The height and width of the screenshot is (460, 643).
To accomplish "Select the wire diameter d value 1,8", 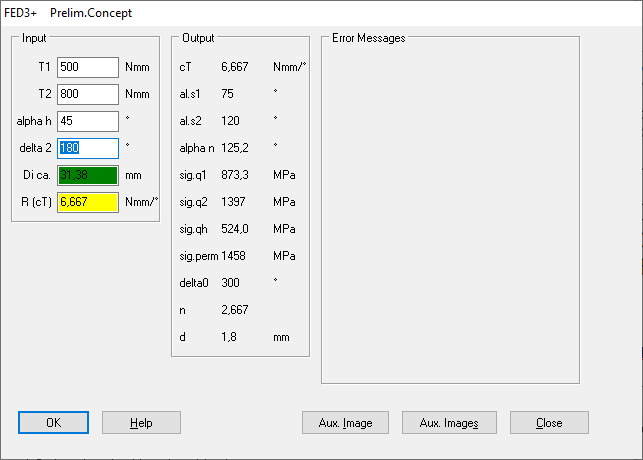I will point(228,337).
